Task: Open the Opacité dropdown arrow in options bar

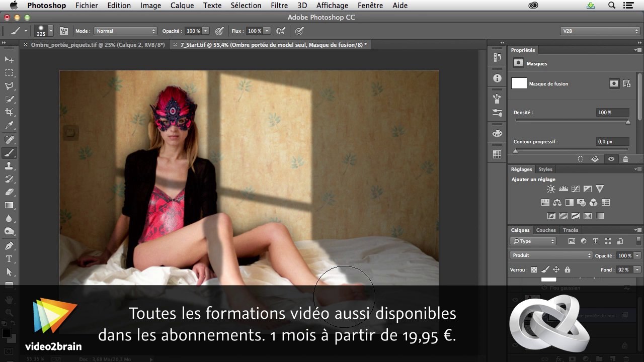Action: [x=205, y=31]
